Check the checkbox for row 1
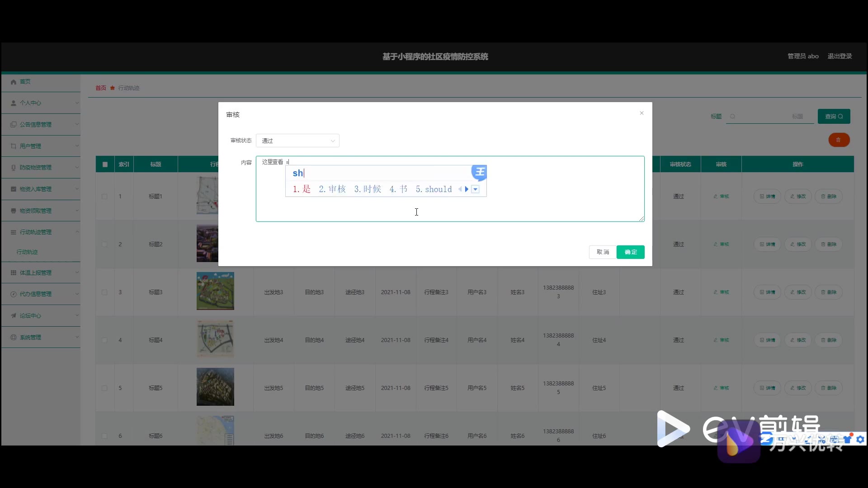Screen dimensions: 868x488 [x=104, y=197]
